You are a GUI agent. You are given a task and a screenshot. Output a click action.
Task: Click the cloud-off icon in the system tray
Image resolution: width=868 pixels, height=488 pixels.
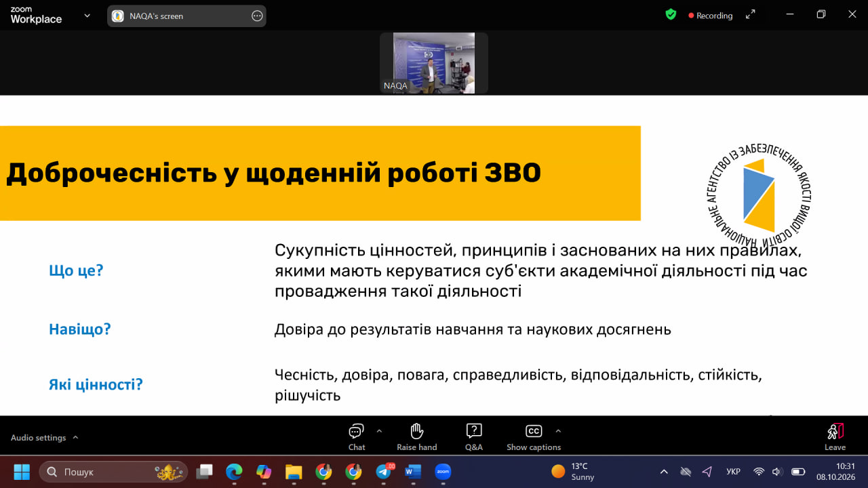686,471
